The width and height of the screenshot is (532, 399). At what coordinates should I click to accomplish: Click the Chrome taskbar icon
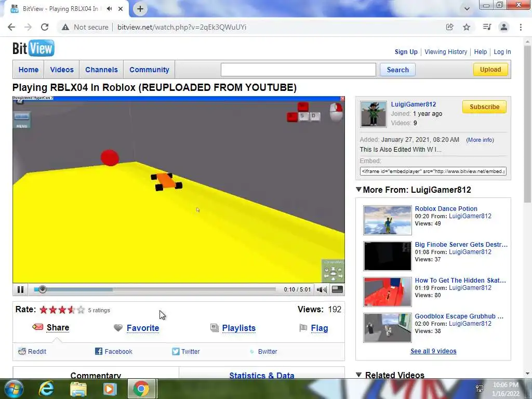tap(141, 389)
